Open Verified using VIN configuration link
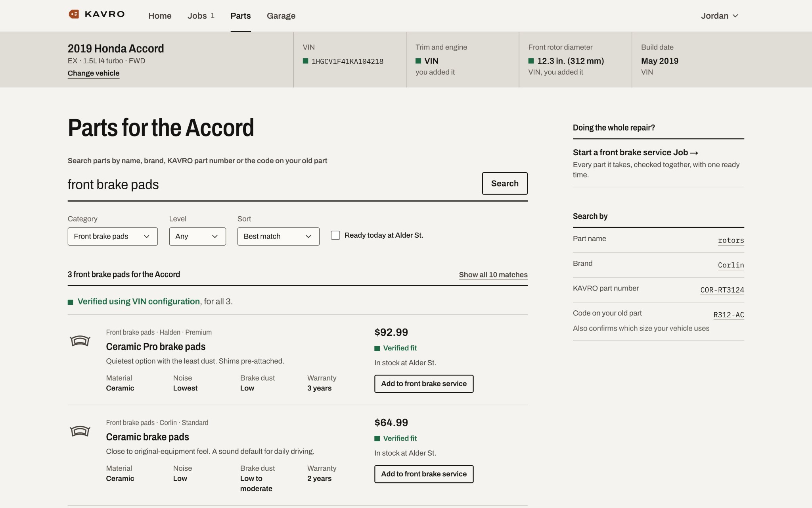The width and height of the screenshot is (812, 508). pyautogui.click(x=139, y=302)
